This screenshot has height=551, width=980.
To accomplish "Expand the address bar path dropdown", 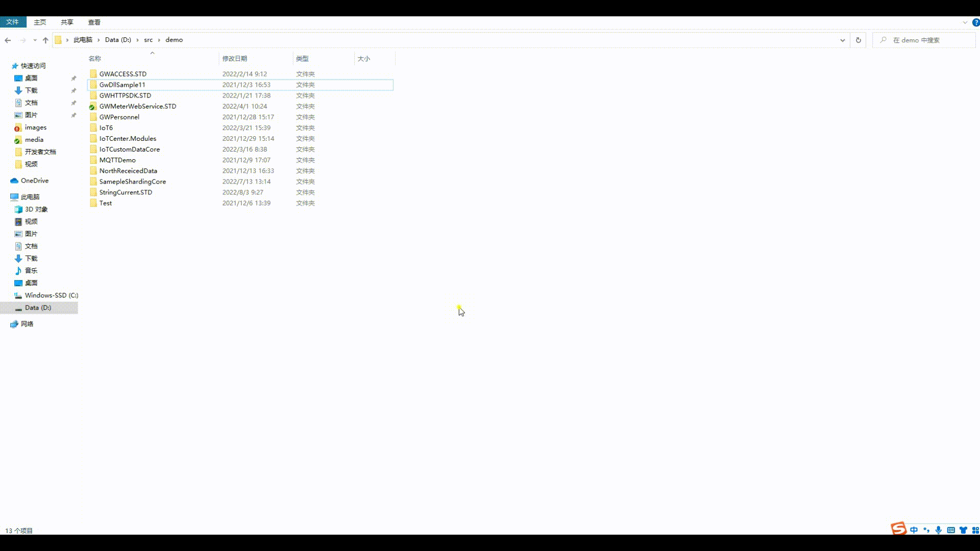I will pos(842,40).
